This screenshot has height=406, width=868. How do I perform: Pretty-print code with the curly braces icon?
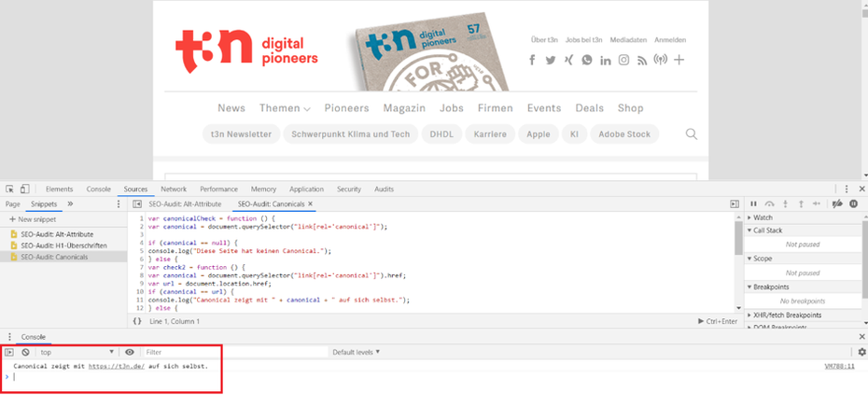137,321
